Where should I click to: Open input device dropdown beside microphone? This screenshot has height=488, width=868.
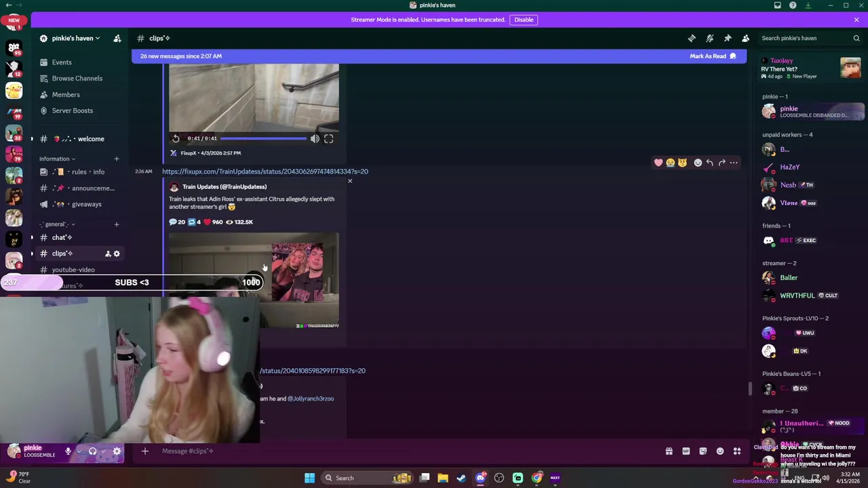(x=79, y=451)
